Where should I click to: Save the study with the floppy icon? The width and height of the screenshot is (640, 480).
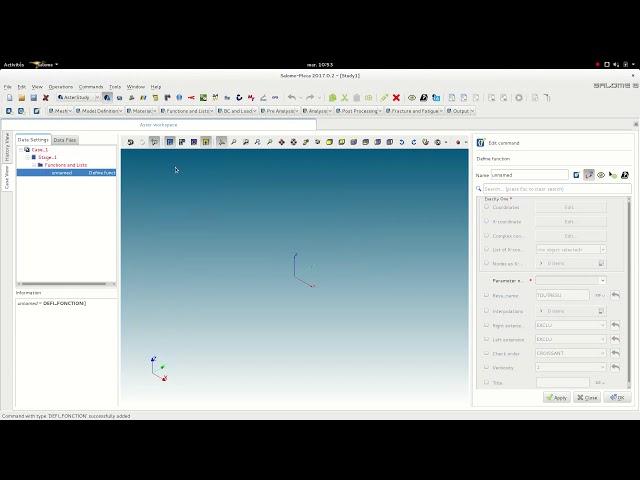coord(33,98)
